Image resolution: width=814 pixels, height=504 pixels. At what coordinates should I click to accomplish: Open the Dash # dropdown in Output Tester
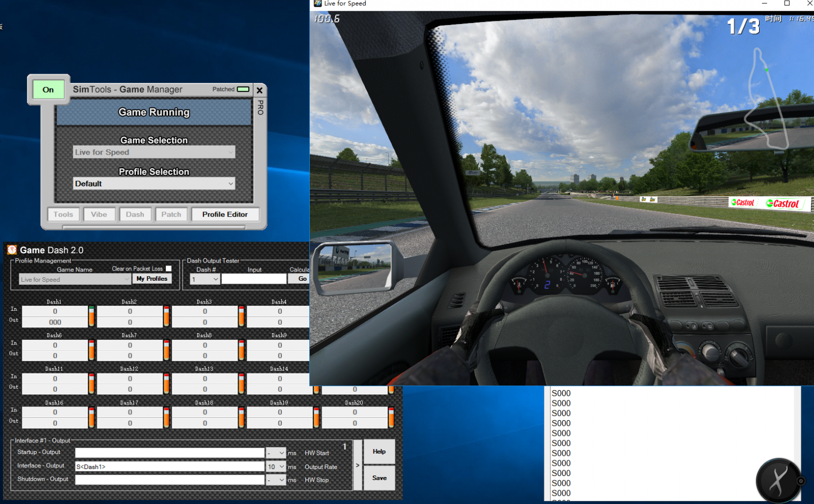(205, 279)
